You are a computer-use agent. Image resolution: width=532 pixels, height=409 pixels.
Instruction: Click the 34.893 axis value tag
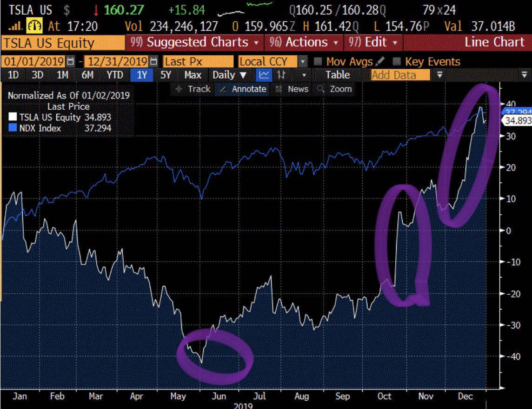518,120
